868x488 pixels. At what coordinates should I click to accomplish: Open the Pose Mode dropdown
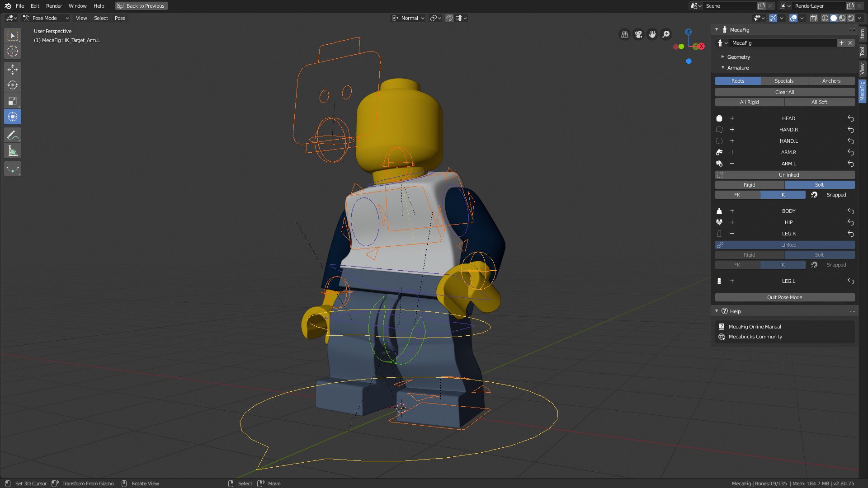[x=46, y=18]
